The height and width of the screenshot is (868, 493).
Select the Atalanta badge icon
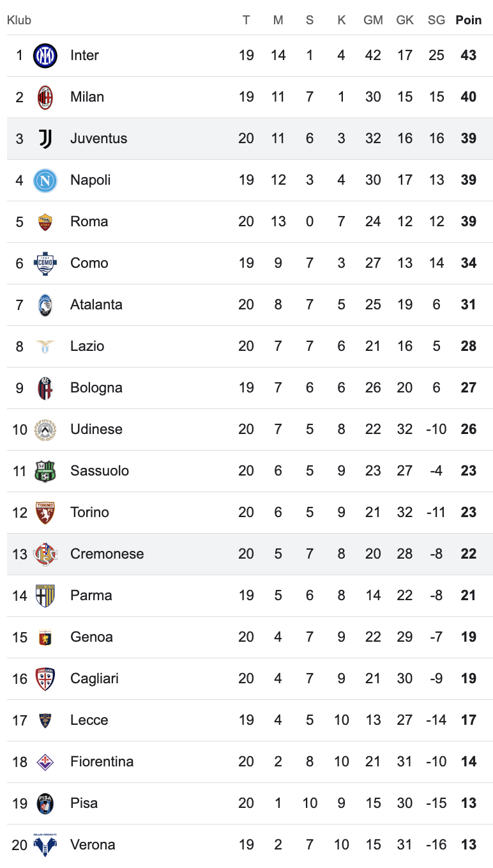pos(45,305)
